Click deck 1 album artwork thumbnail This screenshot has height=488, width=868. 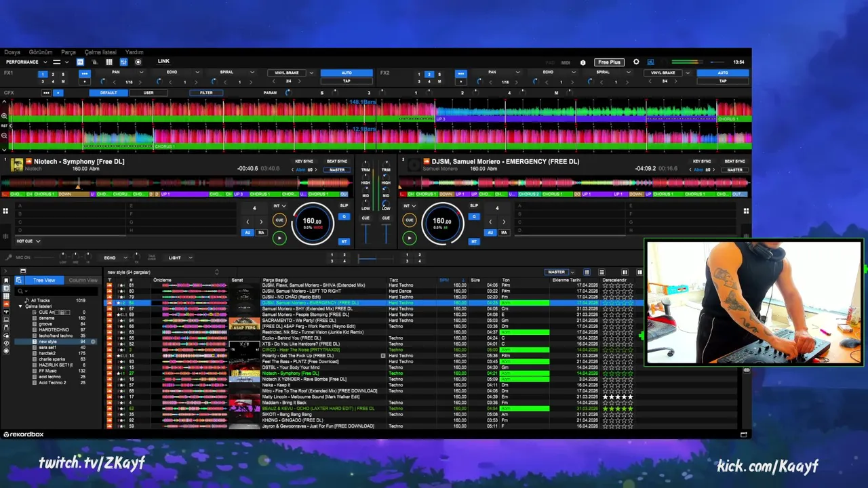pyautogui.click(x=17, y=165)
